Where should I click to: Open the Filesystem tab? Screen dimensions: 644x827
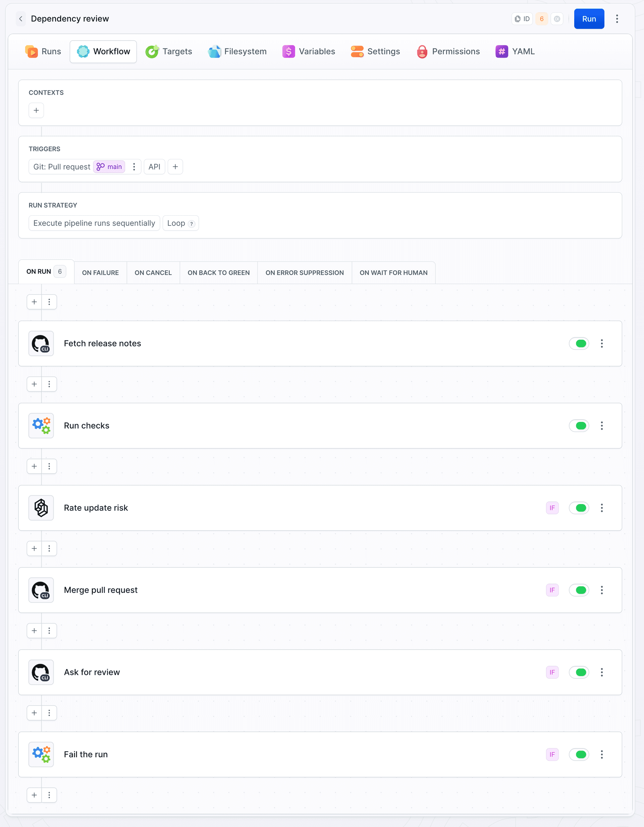[x=237, y=52]
